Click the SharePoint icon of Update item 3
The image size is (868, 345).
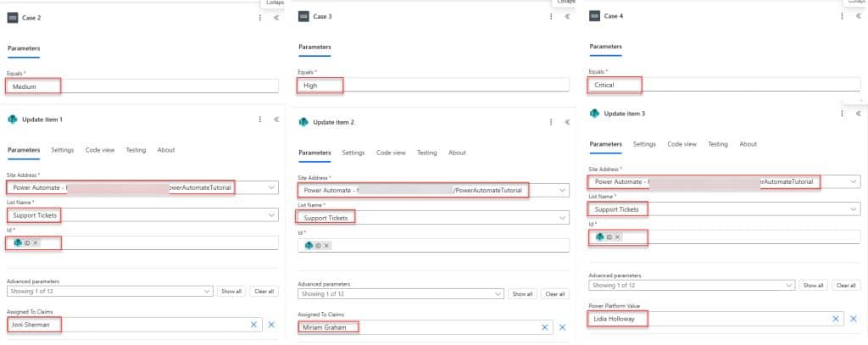click(x=594, y=114)
